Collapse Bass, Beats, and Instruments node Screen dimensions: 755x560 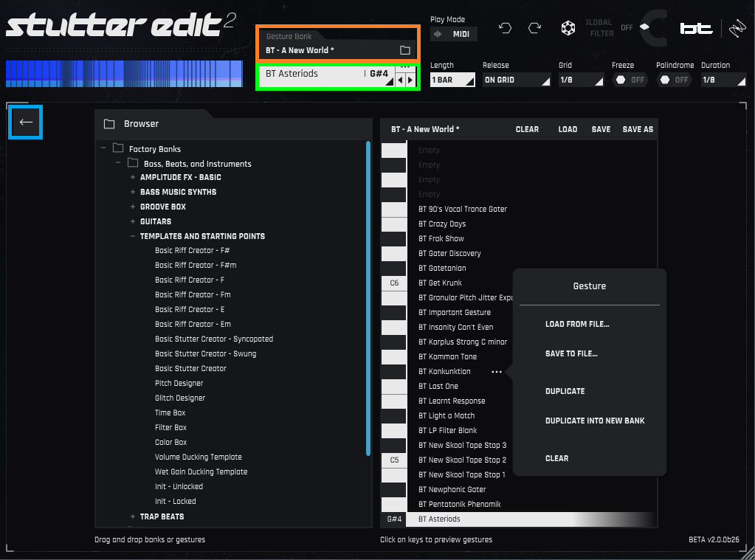click(118, 163)
